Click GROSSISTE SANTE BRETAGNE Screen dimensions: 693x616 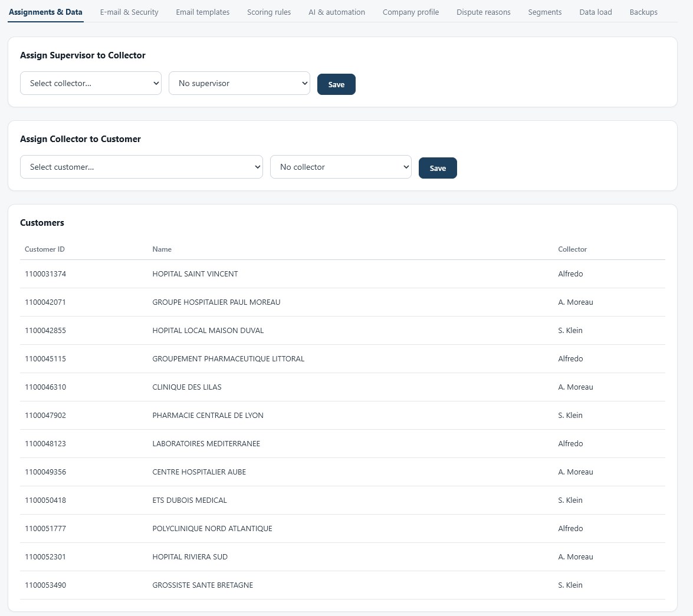coord(203,585)
